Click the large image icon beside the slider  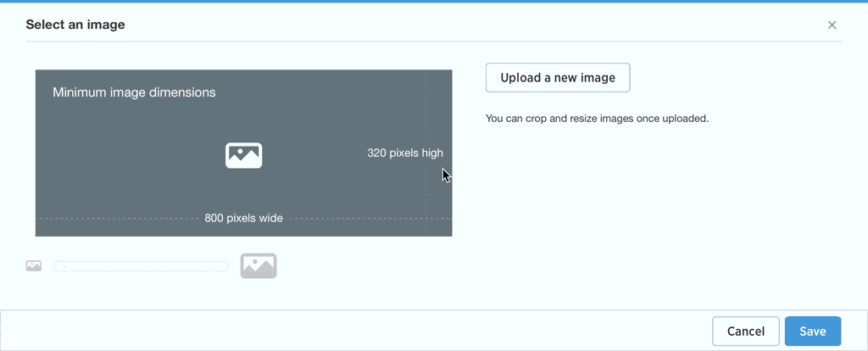pos(259,265)
